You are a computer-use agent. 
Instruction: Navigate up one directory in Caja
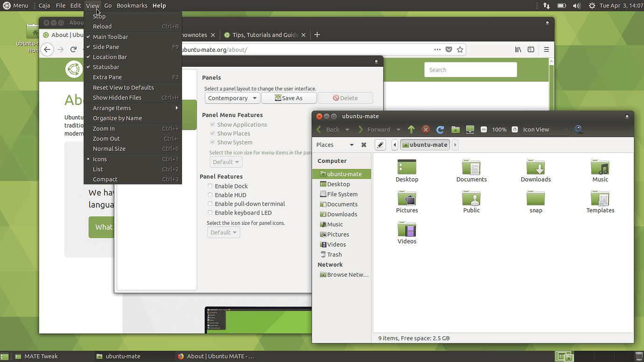point(411,129)
